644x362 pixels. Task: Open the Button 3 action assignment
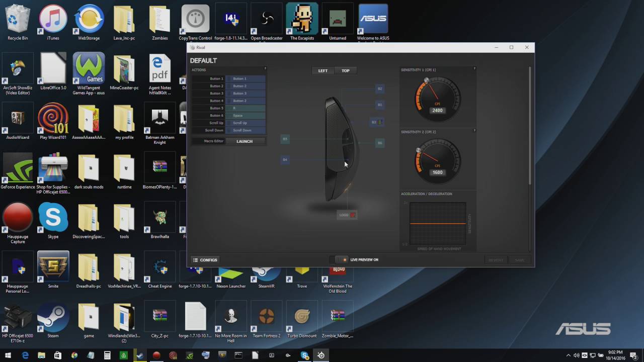coord(246,94)
